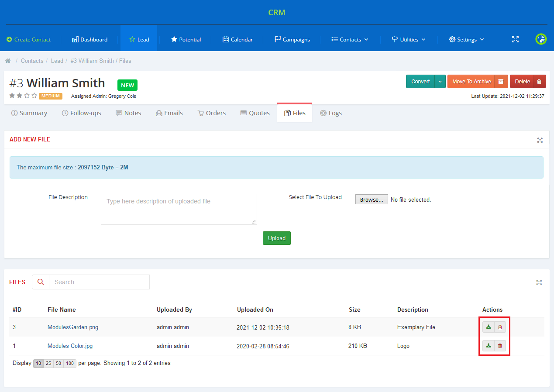554x392 pixels.
Task: Click Browse to select a file
Action: 372,199
